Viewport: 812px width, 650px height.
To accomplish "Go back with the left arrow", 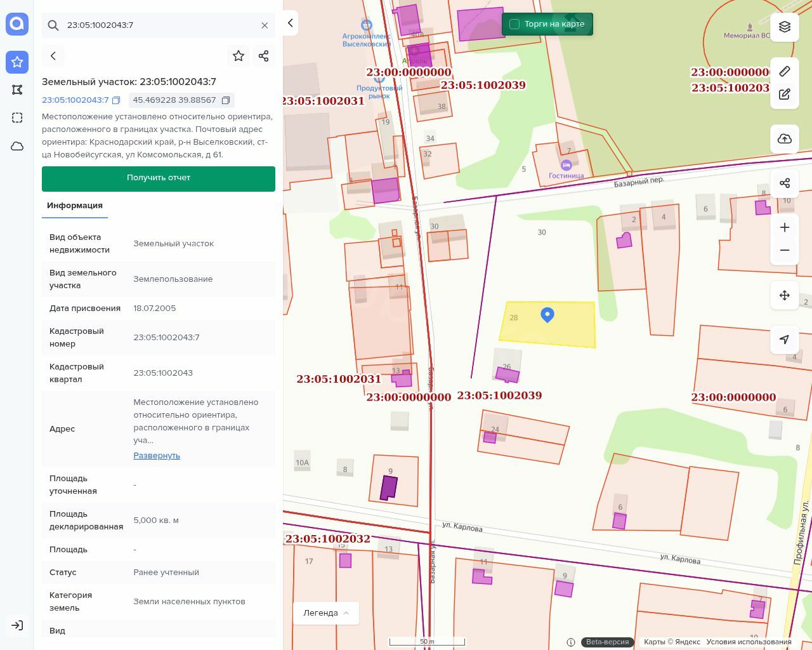I will coord(53,56).
